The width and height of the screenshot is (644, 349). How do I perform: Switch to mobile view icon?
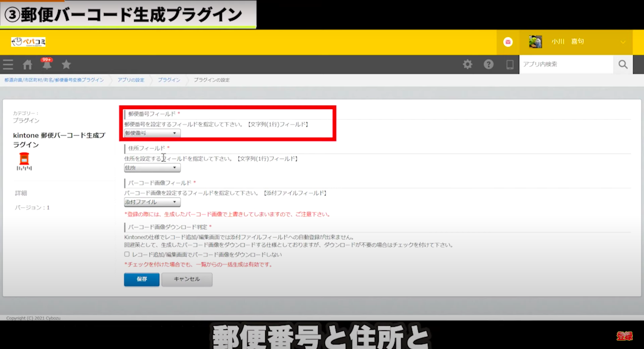[x=509, y=65]
